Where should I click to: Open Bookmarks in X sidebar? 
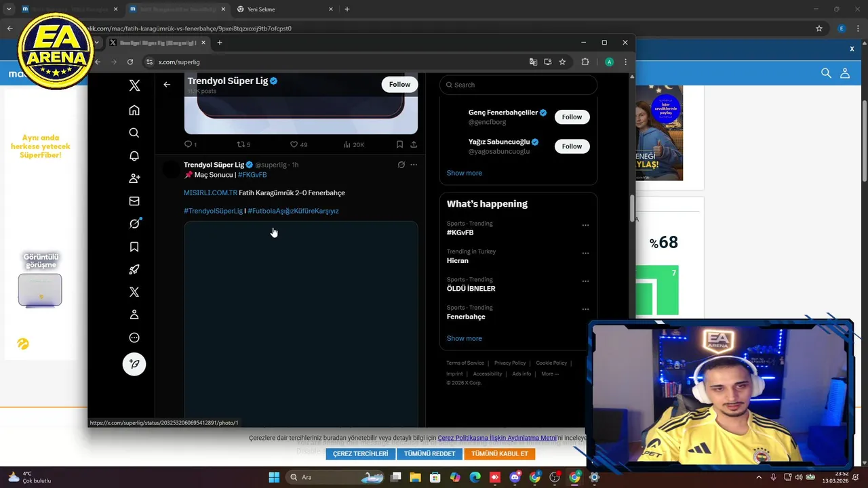(134, 247)
